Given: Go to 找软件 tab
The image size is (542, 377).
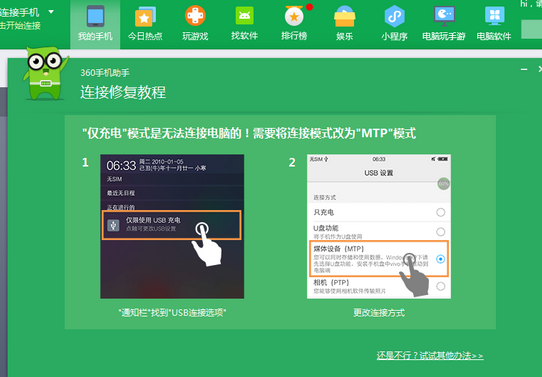Looking at the screenshot, I should point(244,23).
